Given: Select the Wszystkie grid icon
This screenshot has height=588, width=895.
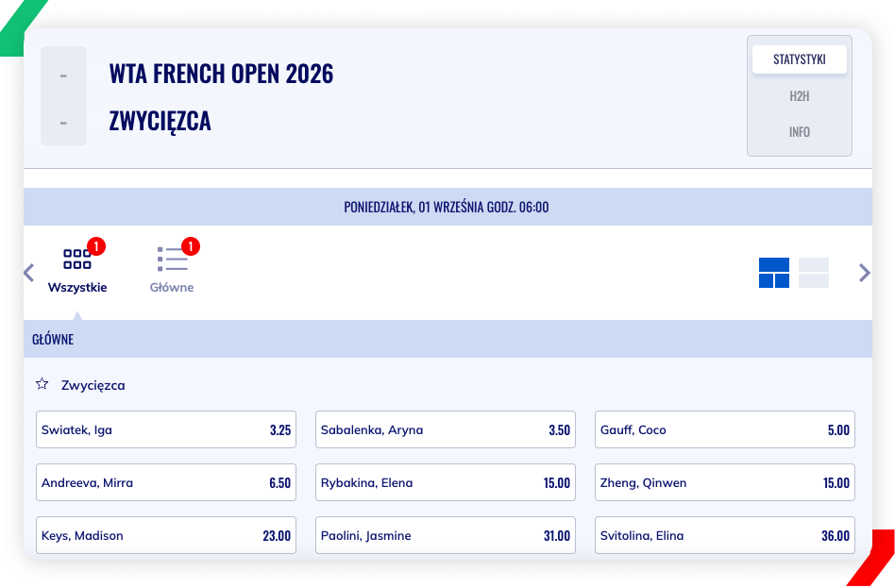Looking at the screenshot, I should point(77,259).
